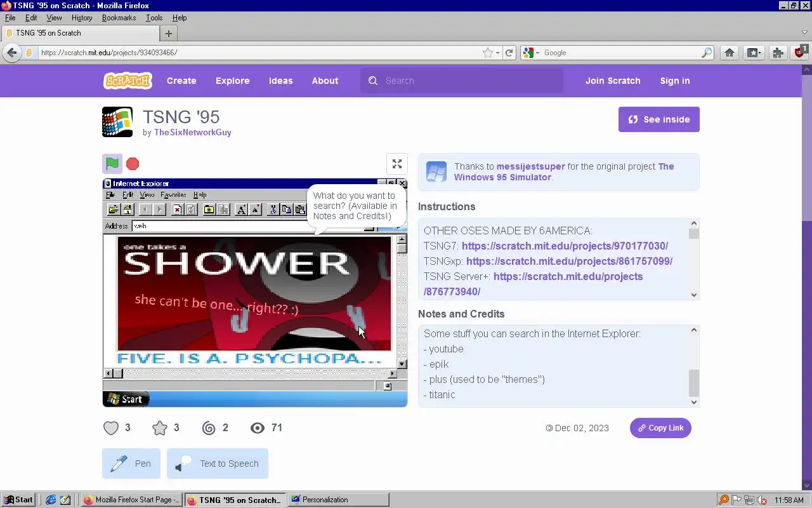Click the Windows Start button on taskbar

point(18,500)
